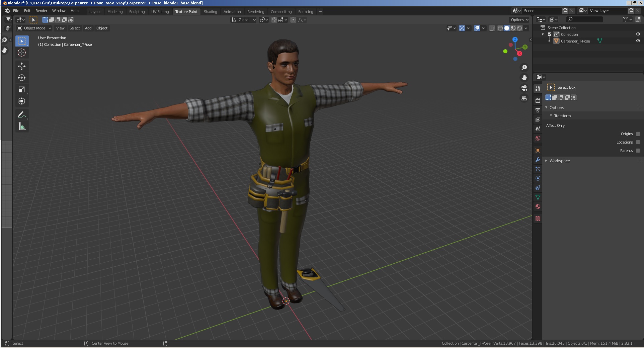
Task: Click the viewport pan hand icon
Action: (x=524, y=78)
